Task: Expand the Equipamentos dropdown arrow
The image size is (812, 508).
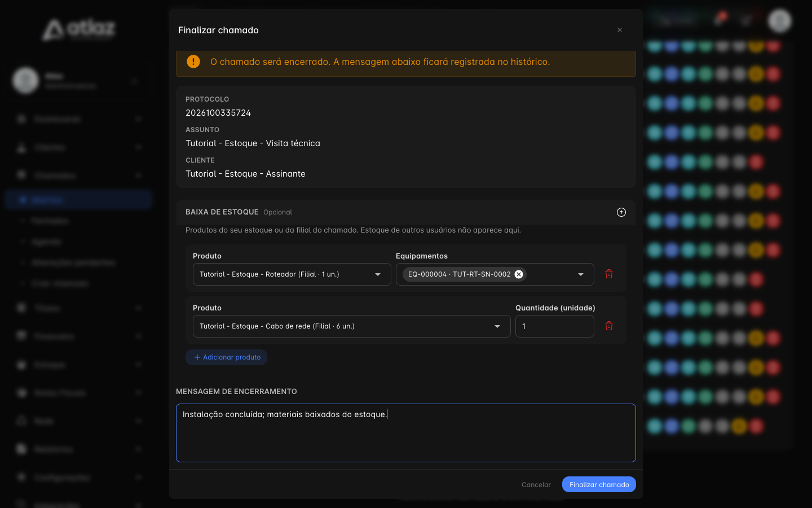Action: [x=581, y=274]
